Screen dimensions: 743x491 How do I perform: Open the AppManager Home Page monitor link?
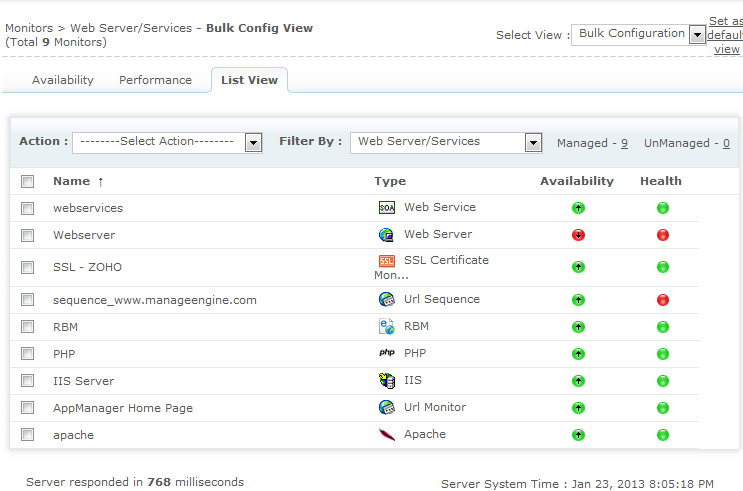[x=123, y=408]
